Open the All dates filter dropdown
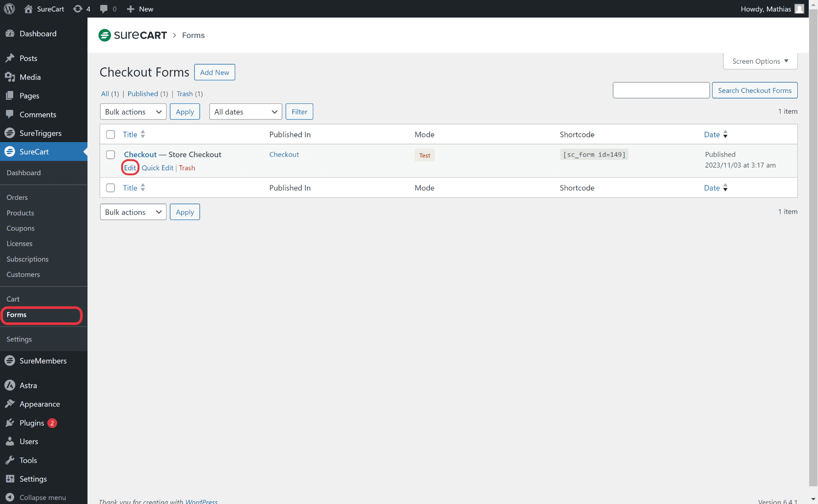 click(x=245, y=112)
